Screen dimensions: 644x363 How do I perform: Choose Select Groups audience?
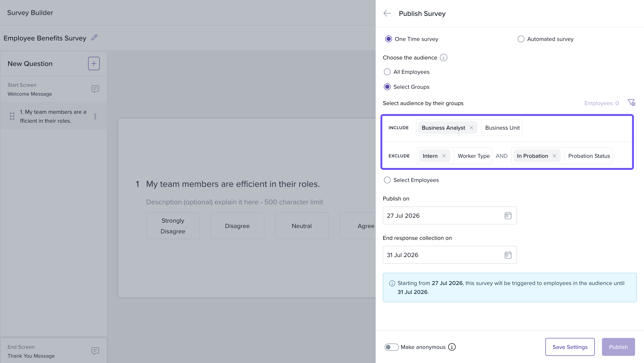click(x=387, y=87)
